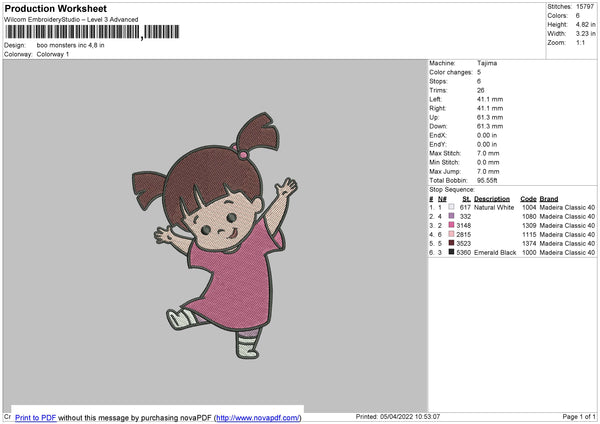Click the "Colorway 1" value
This screenshot has height=424, width=600.
click(53, 54)
